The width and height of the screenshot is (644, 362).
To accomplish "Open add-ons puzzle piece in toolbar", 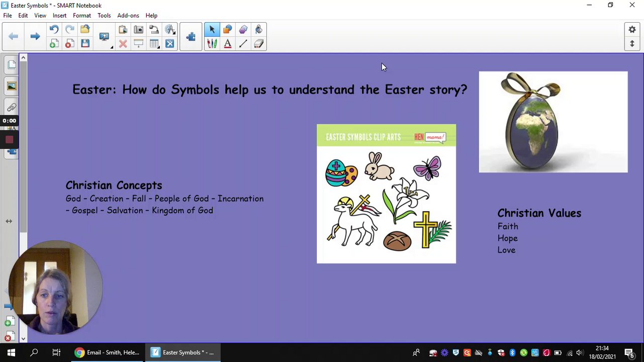I will point(191,37).
